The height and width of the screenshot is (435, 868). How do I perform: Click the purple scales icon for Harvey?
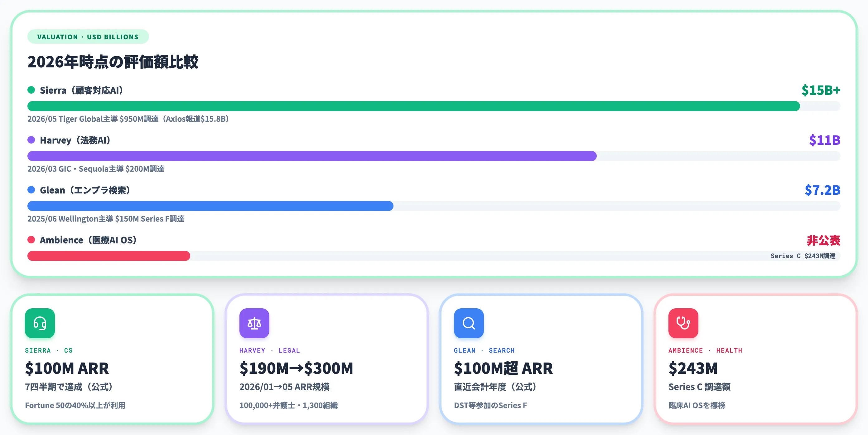(254, 323)
